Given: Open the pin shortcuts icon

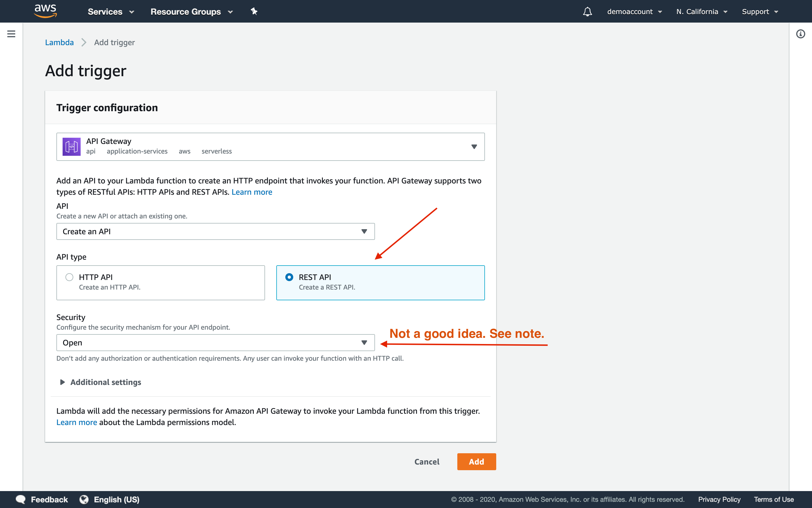Looking at the screenshot, I should 254,11.
